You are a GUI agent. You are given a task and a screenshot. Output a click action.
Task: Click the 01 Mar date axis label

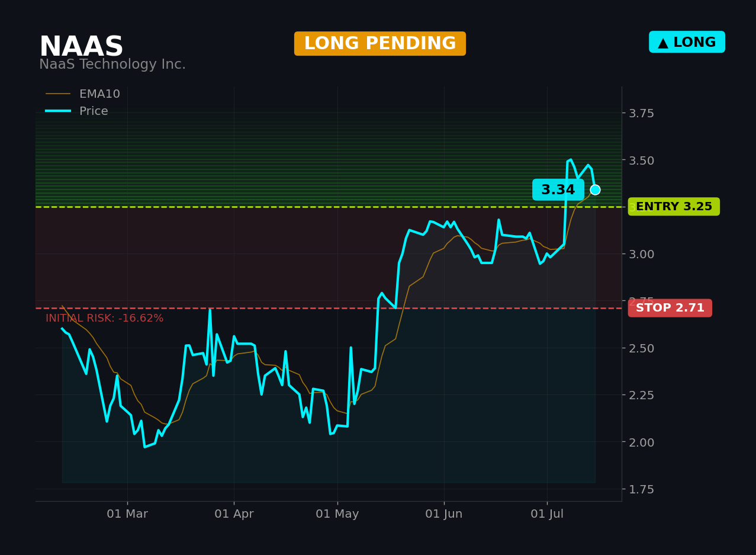(127, 514)
